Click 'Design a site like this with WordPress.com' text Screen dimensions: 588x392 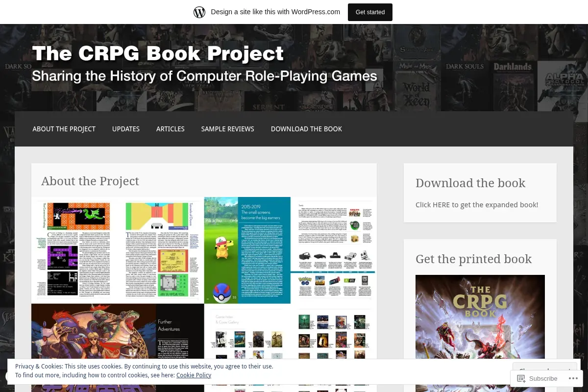pos(275,12)
